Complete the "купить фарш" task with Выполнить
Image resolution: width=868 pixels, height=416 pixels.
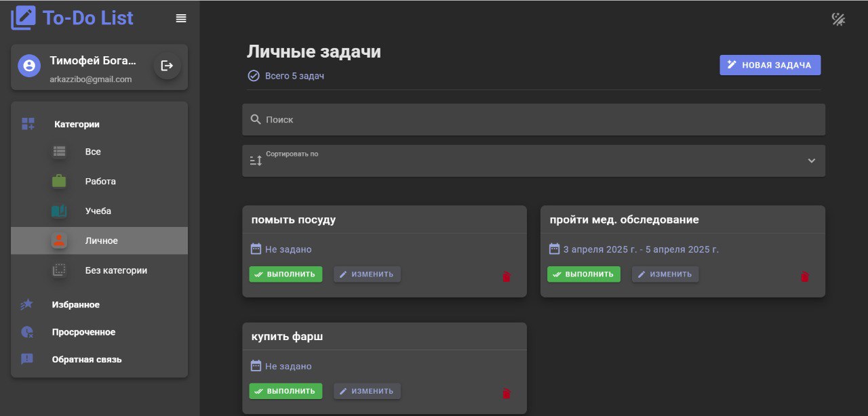pos(285,391)
